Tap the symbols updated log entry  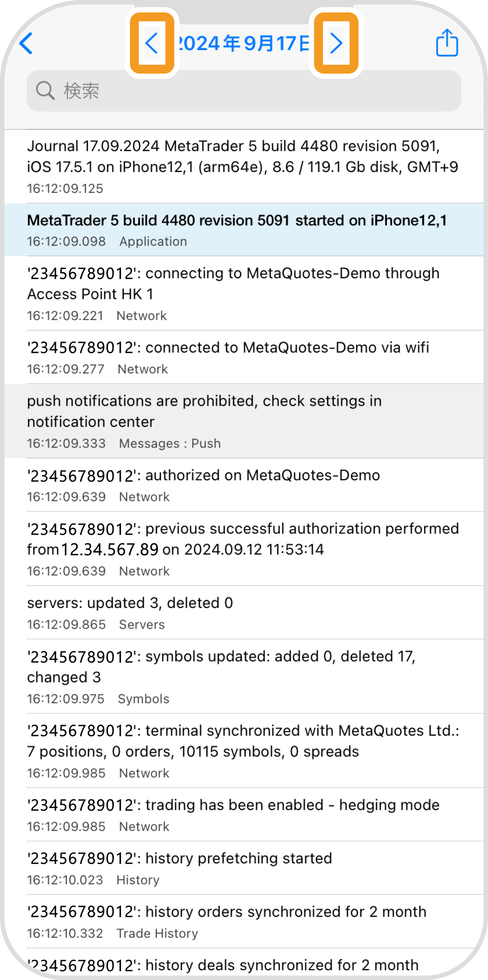244,676
